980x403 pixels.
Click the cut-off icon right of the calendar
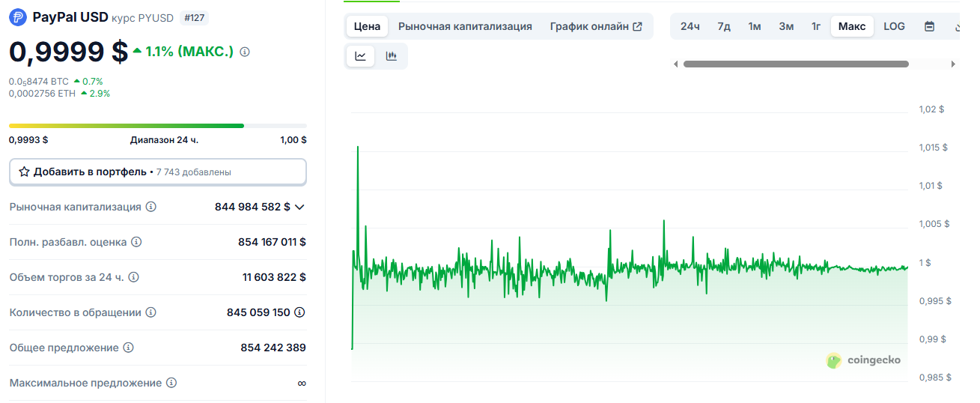tap(958, 26)
